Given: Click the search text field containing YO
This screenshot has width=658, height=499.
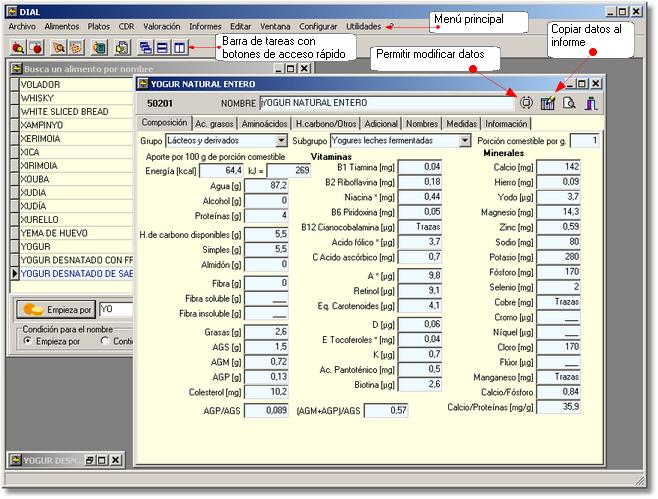Looking at the screenshot, I should click(116, 310).
